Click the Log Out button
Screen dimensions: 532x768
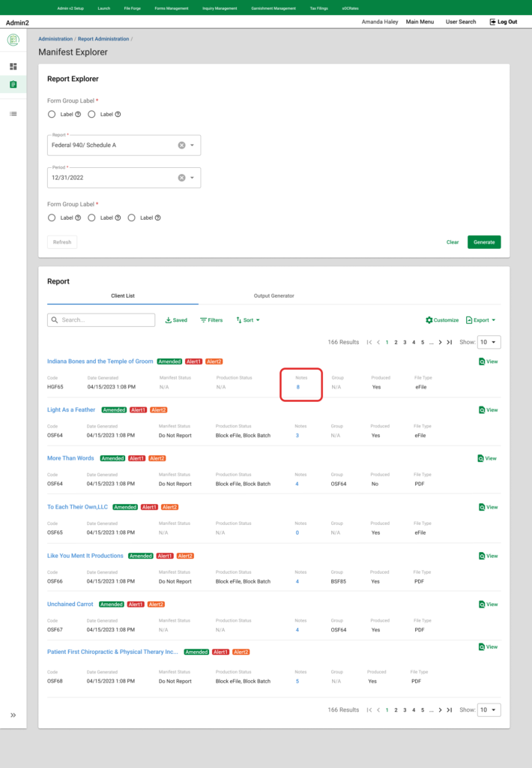pos(503,22)
